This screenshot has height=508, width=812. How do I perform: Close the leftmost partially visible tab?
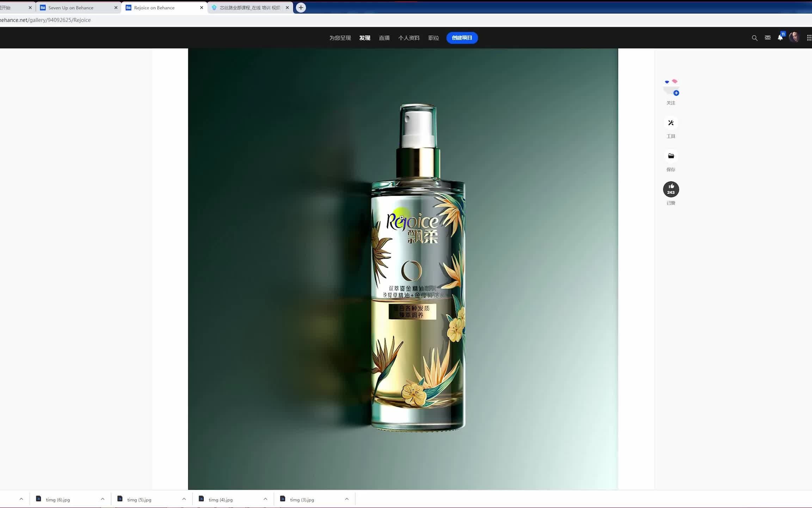[30, 7]
